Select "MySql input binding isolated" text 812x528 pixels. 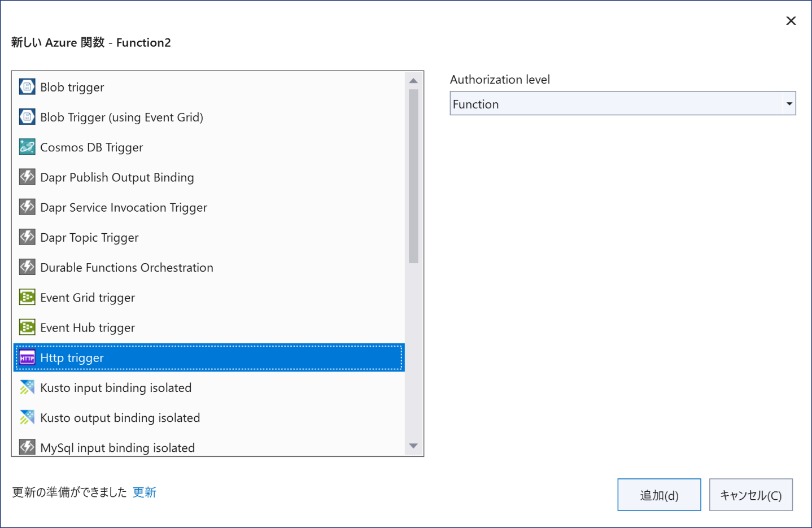coord(117,448)
